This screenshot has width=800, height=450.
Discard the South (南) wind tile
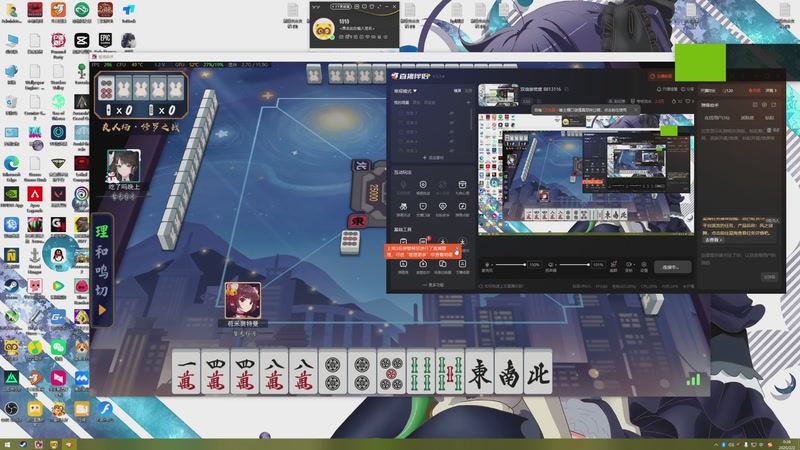tap(509, 372)
